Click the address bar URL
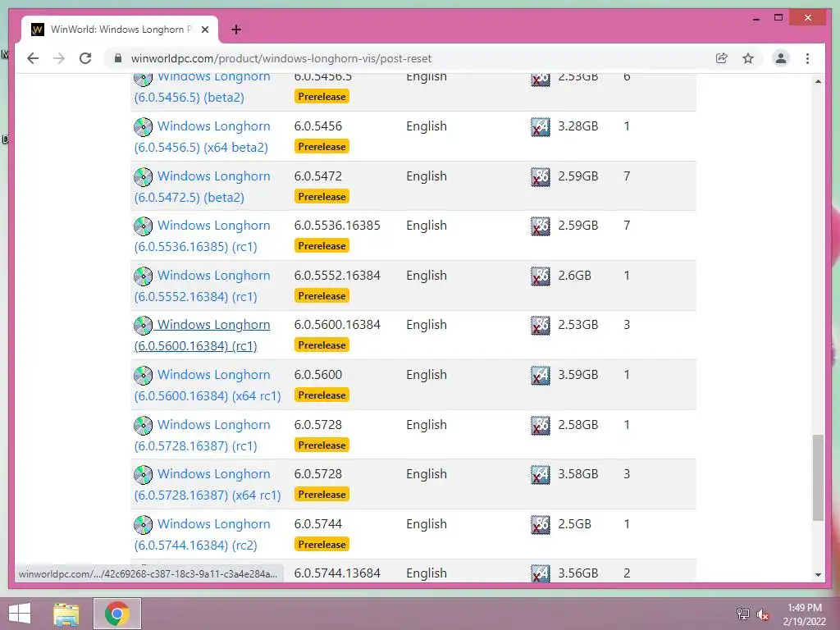Screen dimensions: 840x630 point(281,58)
